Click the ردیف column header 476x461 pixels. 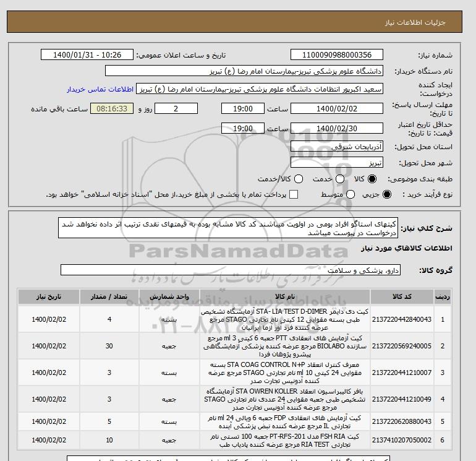tap(442, 296)
